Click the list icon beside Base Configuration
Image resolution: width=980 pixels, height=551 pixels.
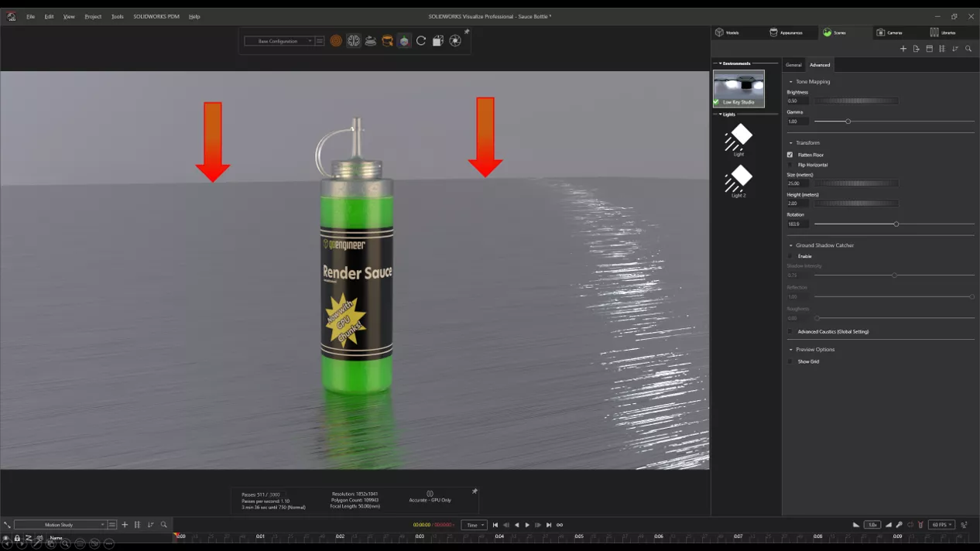319,41
